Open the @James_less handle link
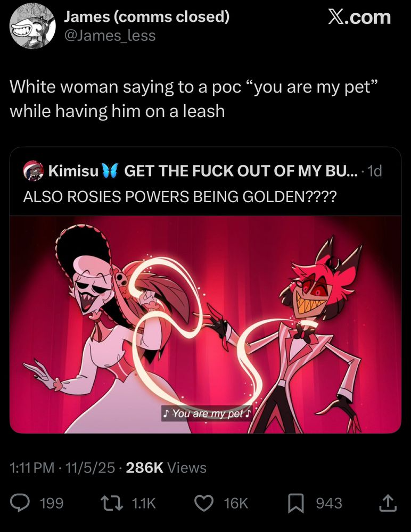The width and height of the screenshot is (411, 532). (110, 35)
